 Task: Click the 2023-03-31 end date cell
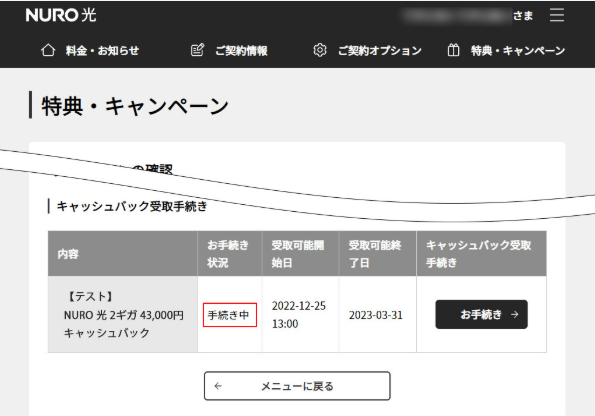tap(377, 315)
